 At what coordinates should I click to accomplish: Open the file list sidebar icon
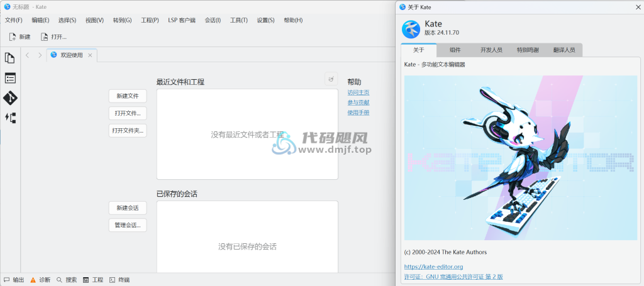(x=10, y=78)
